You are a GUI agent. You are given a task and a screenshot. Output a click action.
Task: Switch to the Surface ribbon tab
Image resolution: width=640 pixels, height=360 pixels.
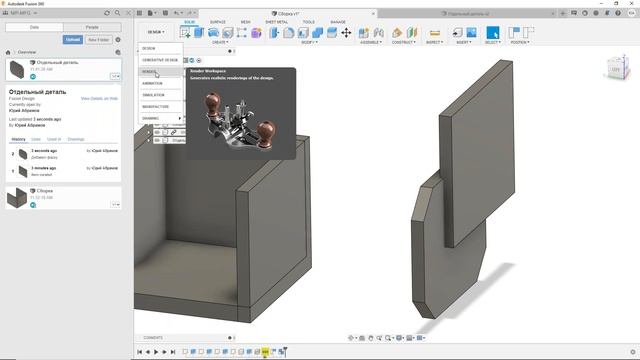point(218,22)
